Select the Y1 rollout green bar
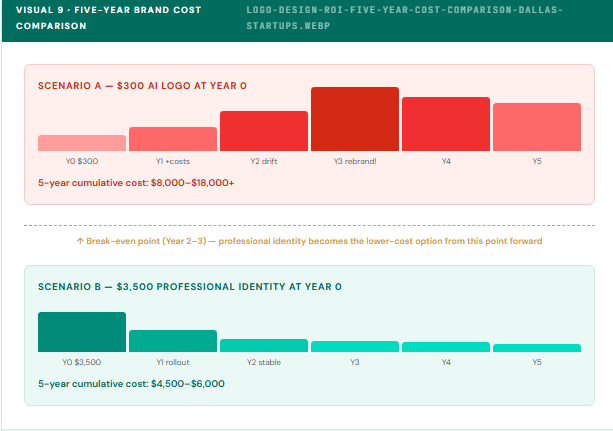 pos(173,341)
